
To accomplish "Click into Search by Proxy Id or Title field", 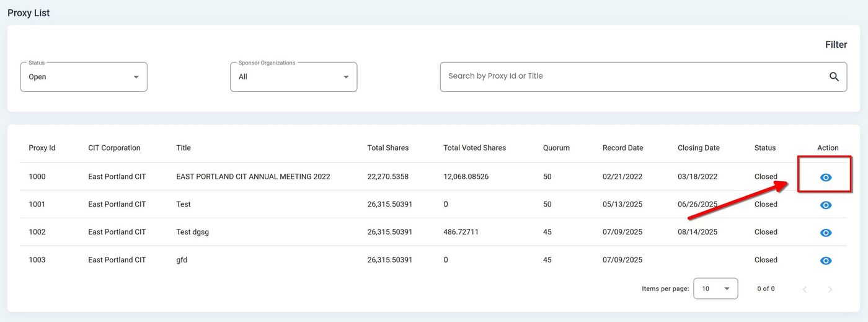I will click(x=632, y=76).
